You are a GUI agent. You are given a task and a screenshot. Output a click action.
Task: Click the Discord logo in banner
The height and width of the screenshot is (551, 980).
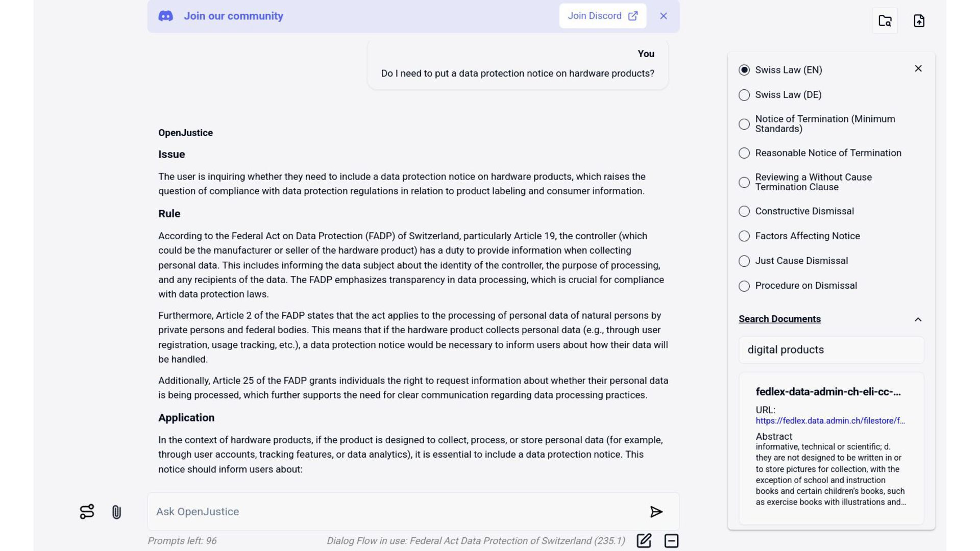[x=165, y=16]
